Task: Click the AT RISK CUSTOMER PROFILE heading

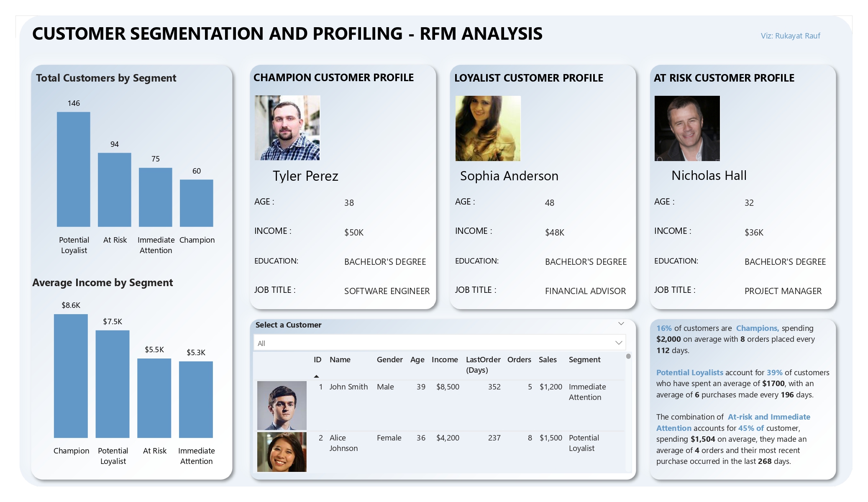Action: coord(724,78)
